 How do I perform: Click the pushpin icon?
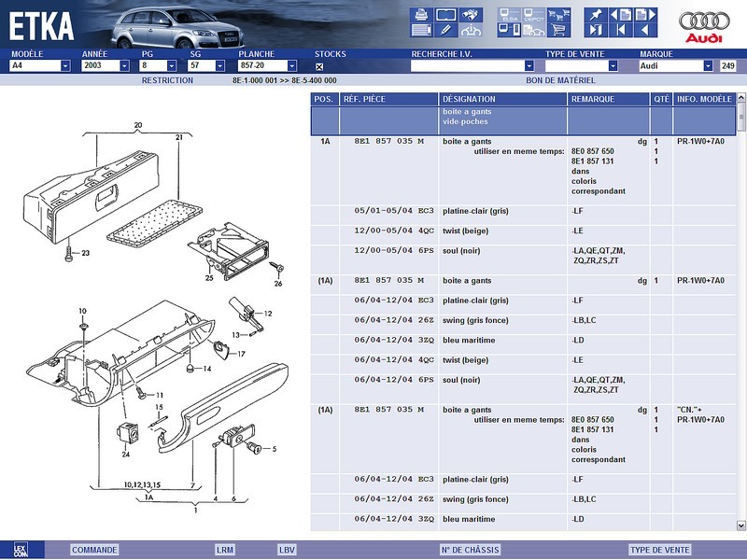tap(596, 14)
